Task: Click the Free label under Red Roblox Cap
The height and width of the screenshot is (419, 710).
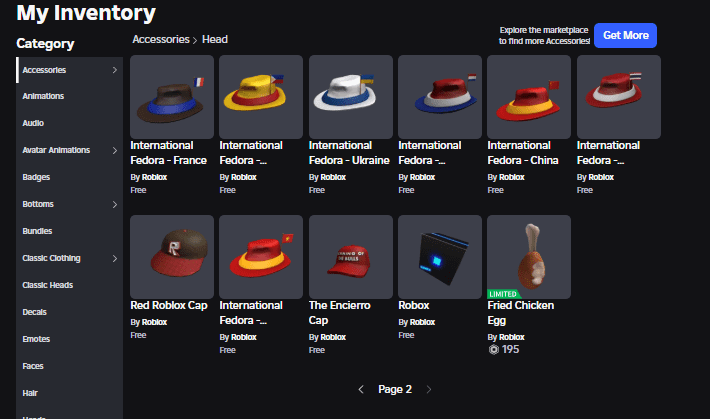Action: (x=138, y=335)
